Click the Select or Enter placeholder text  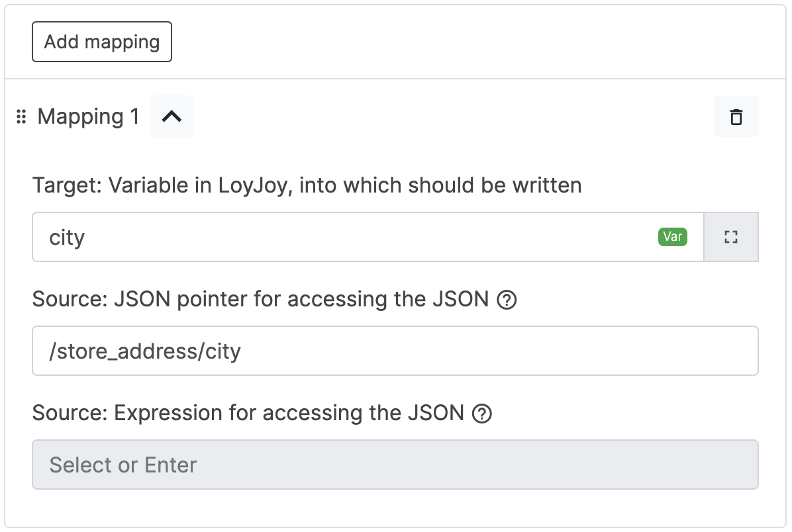coord(123,465)
